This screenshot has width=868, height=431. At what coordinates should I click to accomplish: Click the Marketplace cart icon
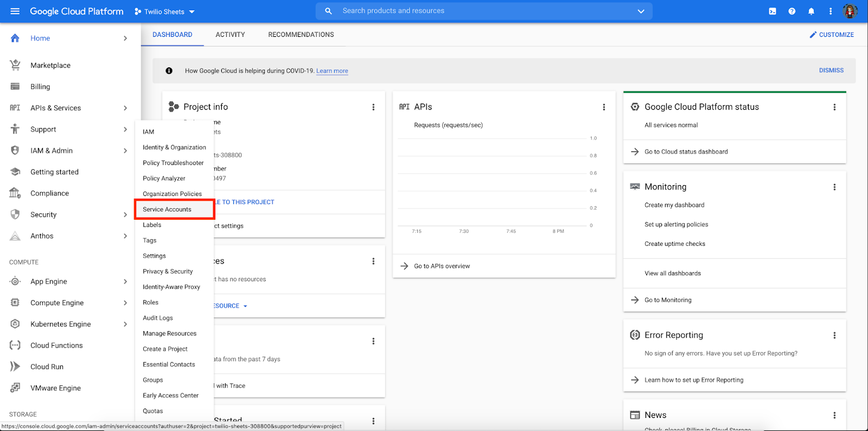coord(15,65)
